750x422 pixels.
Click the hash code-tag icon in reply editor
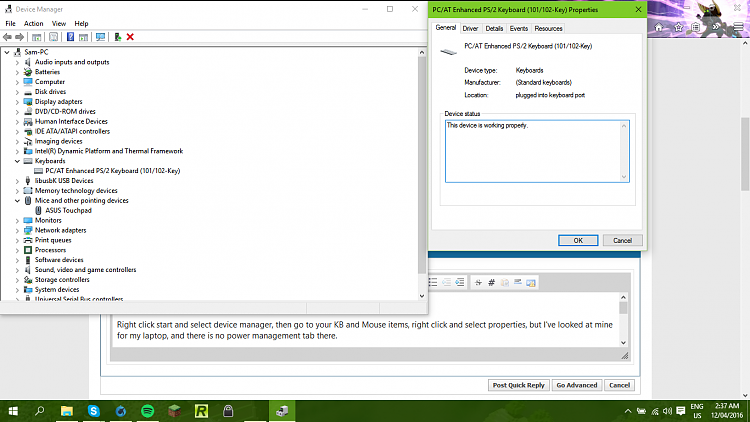click(491, 283)
